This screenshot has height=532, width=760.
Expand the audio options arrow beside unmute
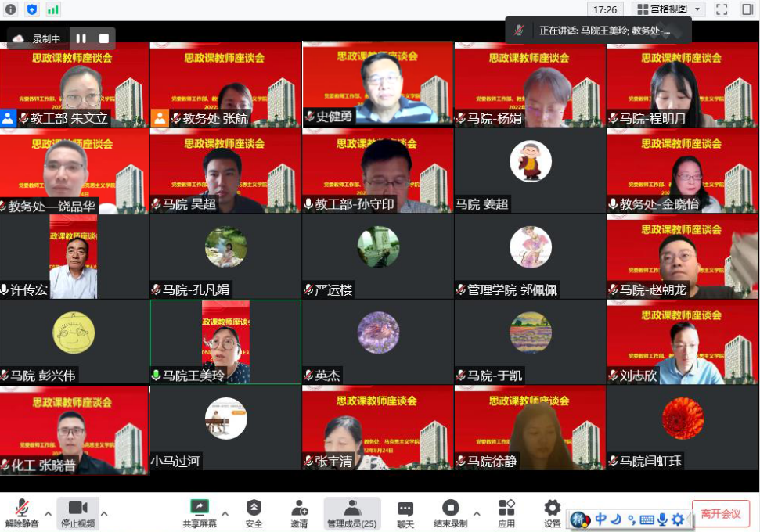click(x=48, y=514)
